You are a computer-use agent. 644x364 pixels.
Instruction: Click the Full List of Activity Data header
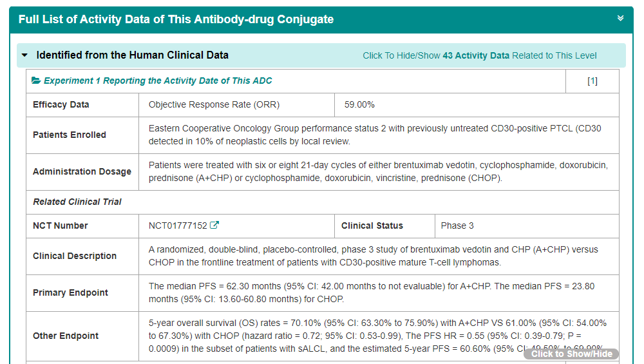point(176,19)
